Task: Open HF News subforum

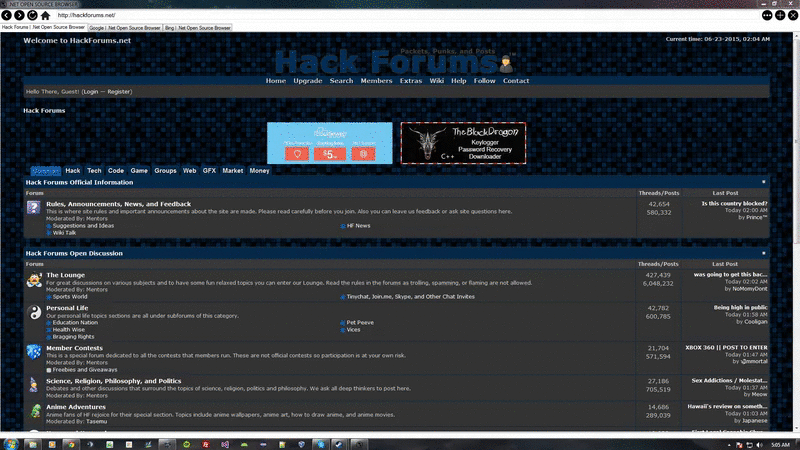Action: coord(359,226)
